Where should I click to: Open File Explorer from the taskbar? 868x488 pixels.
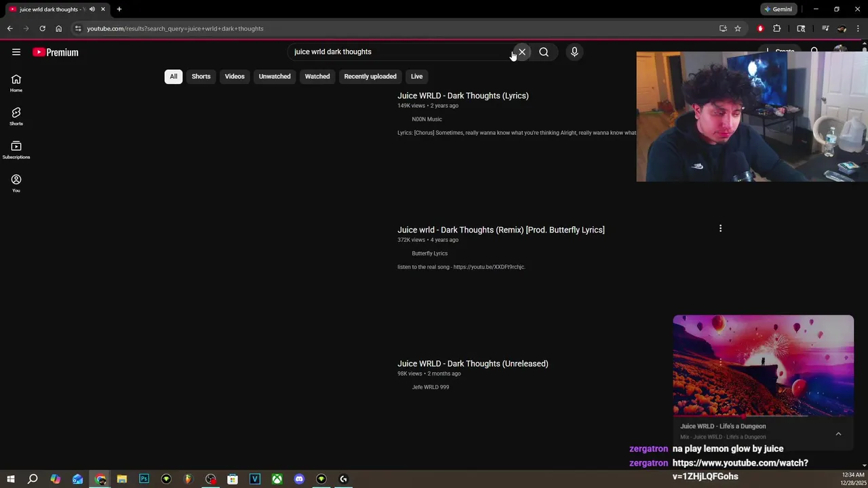tap(122, 479)
